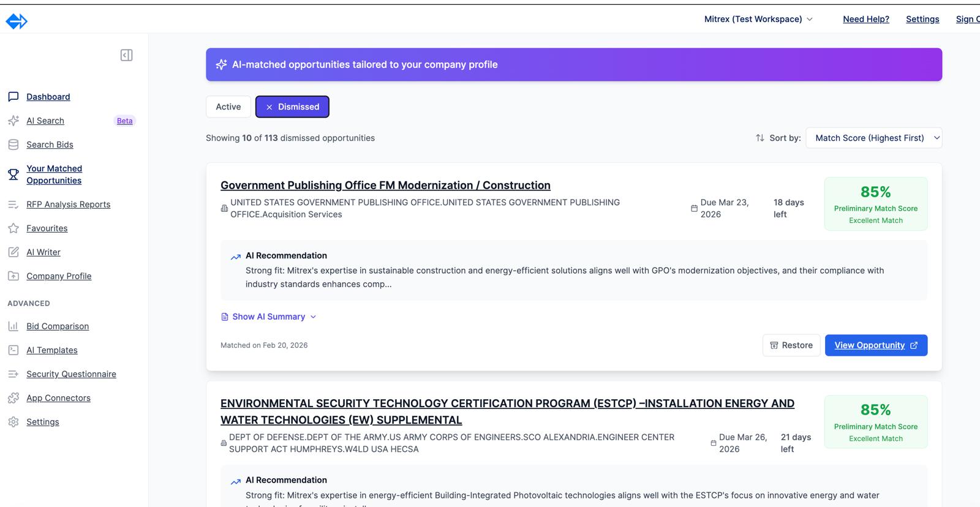Click the Search Bids database icon
980x507 pixels.
[13, 145]
